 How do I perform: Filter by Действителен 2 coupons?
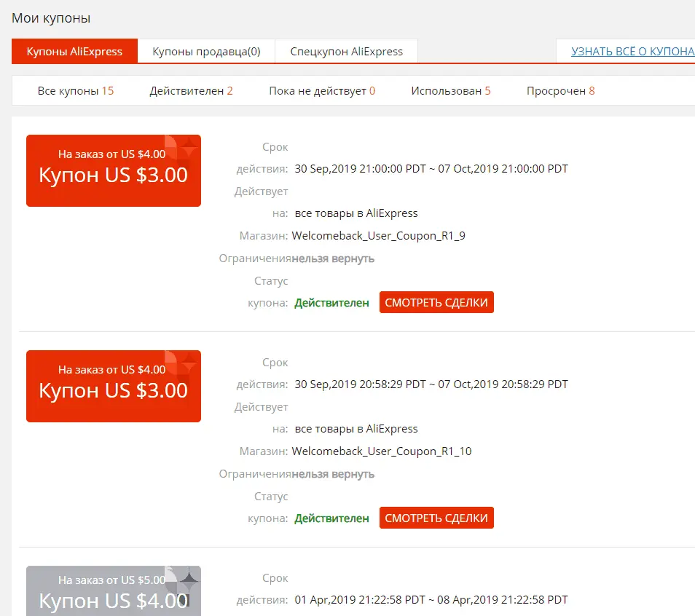click(x=191, y=91)
